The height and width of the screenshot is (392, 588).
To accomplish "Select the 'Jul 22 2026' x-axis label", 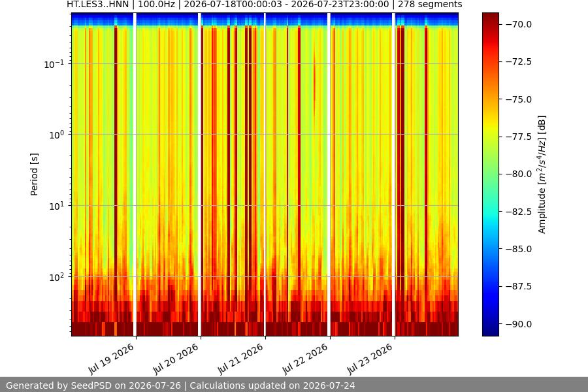I will tap(306, 359).
